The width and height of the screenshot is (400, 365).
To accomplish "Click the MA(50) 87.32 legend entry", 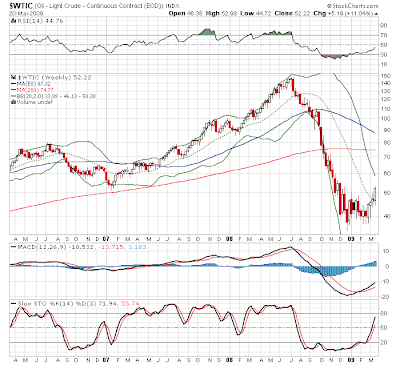I will pyautogui.click(x=31, y=84).
